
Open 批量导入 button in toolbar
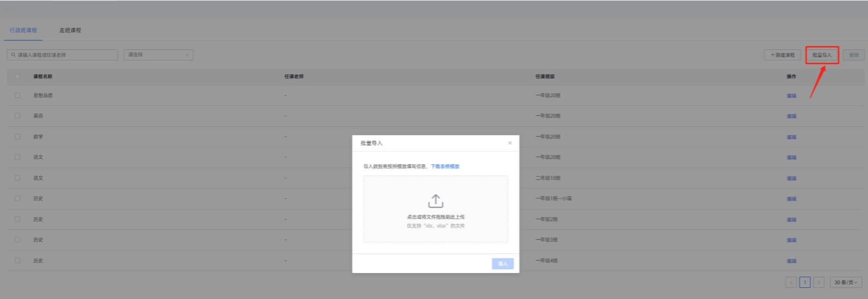(822, 55)
